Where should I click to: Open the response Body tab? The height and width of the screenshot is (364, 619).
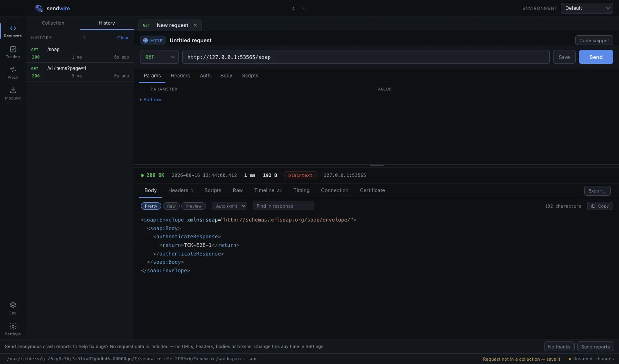[151, 190]
